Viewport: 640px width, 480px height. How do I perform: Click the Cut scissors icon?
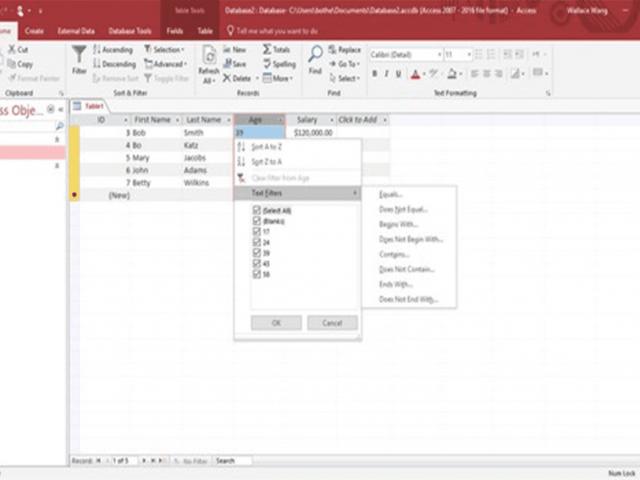coord(12,49)
